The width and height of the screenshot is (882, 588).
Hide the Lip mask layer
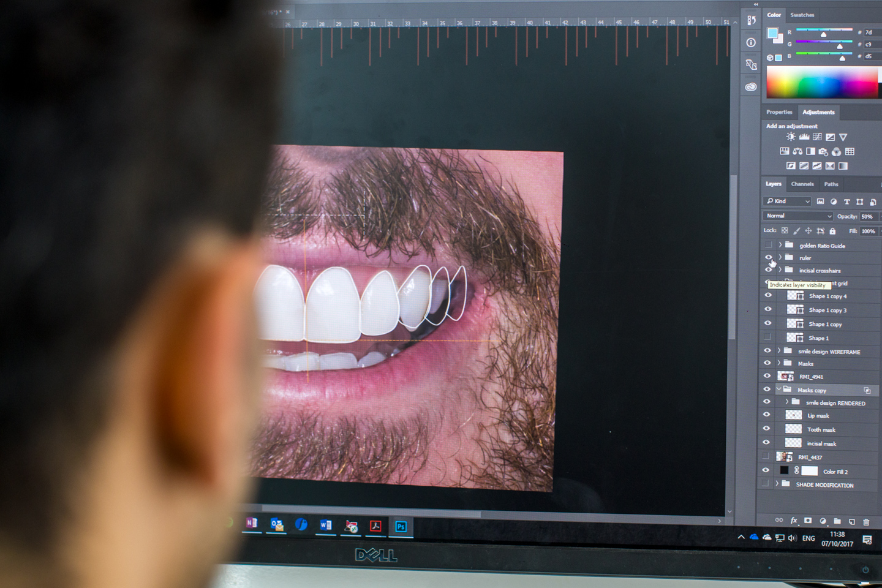click(766, 415)
